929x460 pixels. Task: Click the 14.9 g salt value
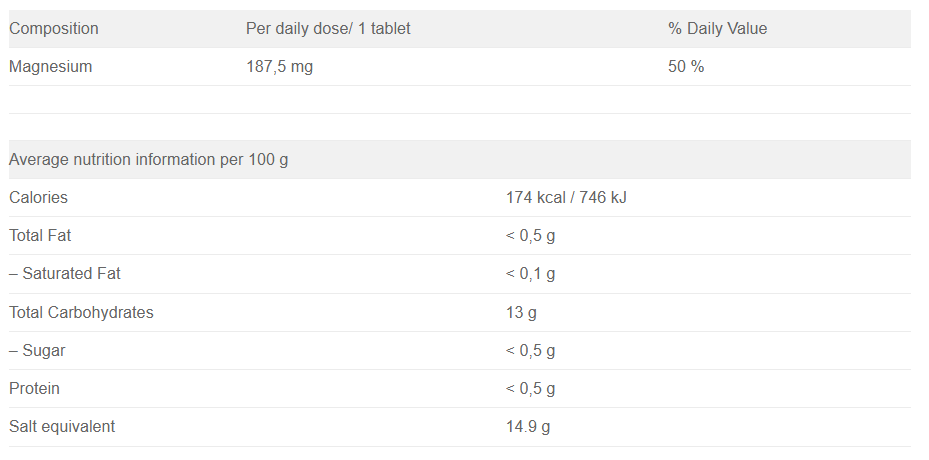point(528,427)
